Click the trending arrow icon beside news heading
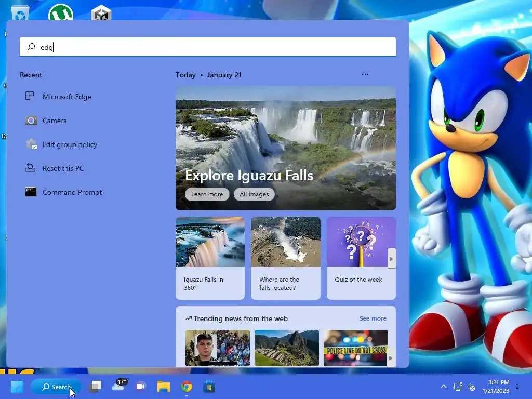532x399 pixels. click(x=188, y=318)
